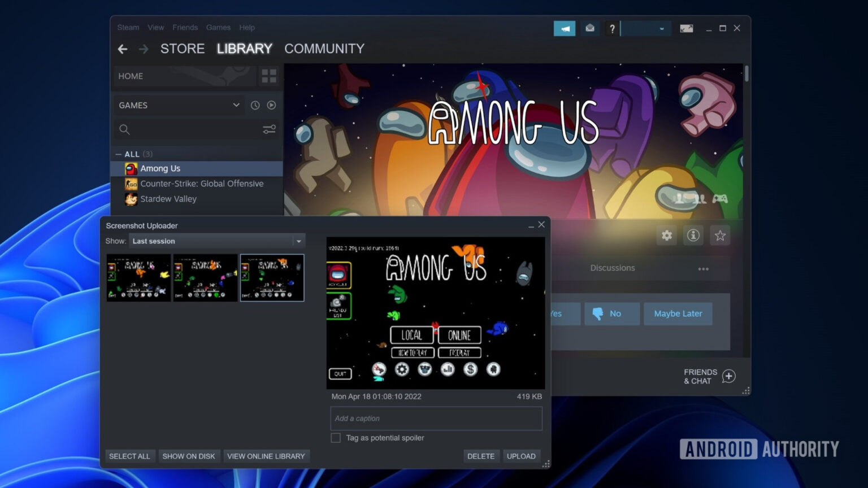Image resolution: width=868 pixels, height=488 pixels.
Task: Open the more options ellipsis menu
Action: (x=704, y=269)
